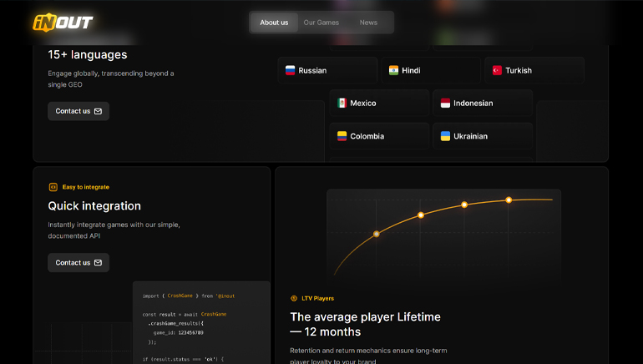Click the Russian flag icon
This screenshot has height=364, width=643.
[290, 71]
